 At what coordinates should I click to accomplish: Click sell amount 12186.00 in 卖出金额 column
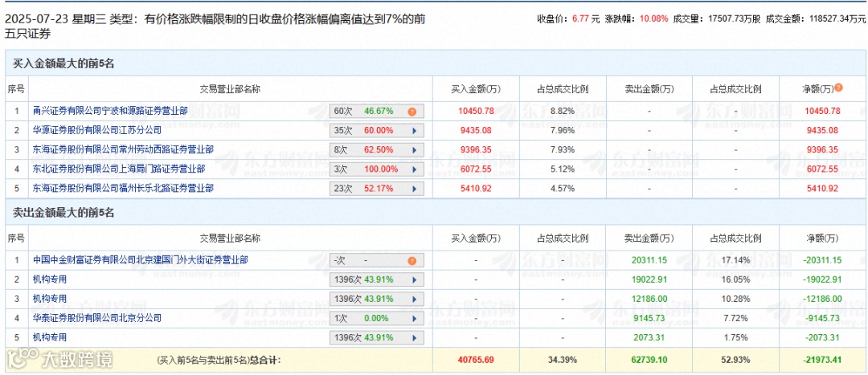(649, 299)
